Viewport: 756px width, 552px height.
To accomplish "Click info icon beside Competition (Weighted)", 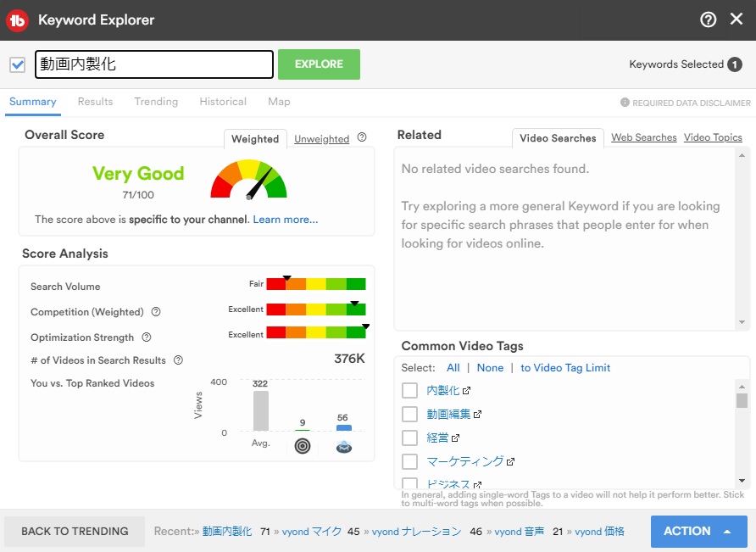I will pyautogui.click(x=156, y=312).
